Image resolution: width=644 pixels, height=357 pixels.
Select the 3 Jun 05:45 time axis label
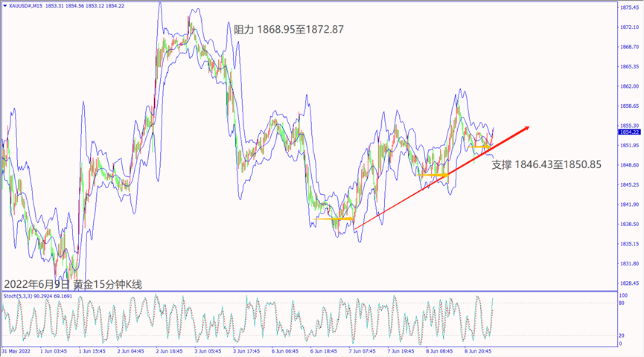coord(209,350)
